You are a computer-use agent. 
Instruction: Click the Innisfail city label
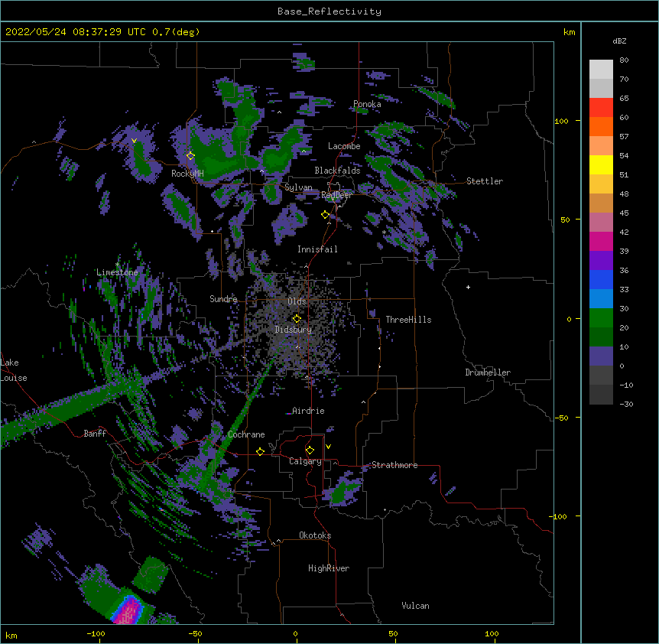[317, 249]
